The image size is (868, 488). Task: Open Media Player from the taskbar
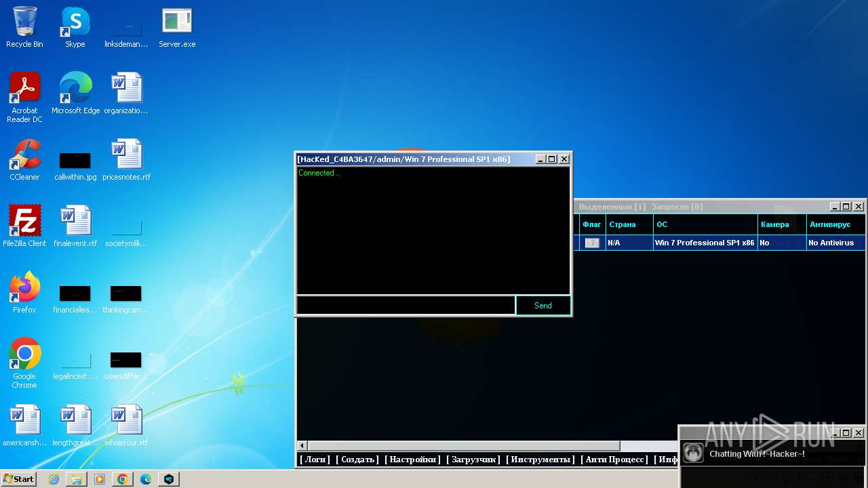[100, 479]
